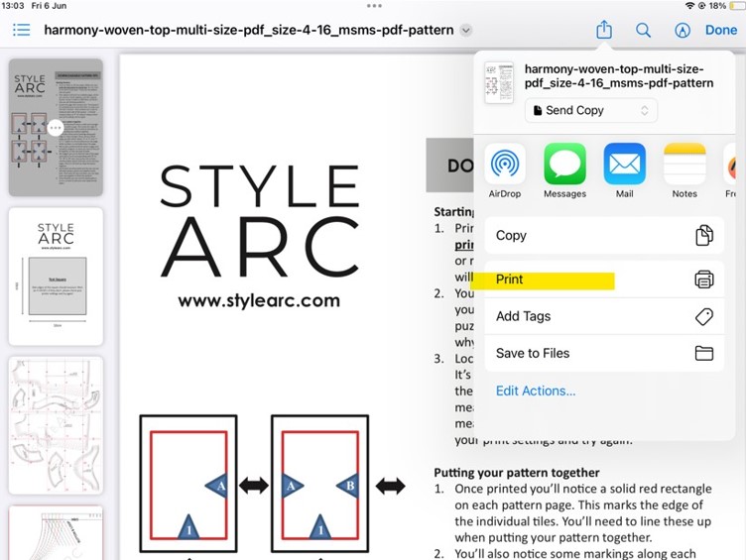
Task: Select the first page thumbnail with instructions
Action: point(56,128)
